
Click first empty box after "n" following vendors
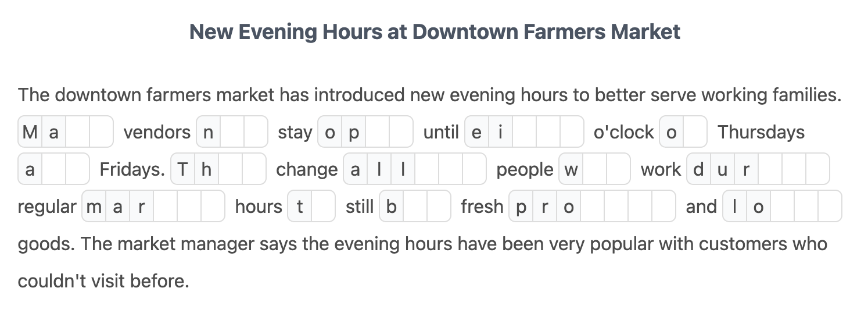click(x=232, y=132)
